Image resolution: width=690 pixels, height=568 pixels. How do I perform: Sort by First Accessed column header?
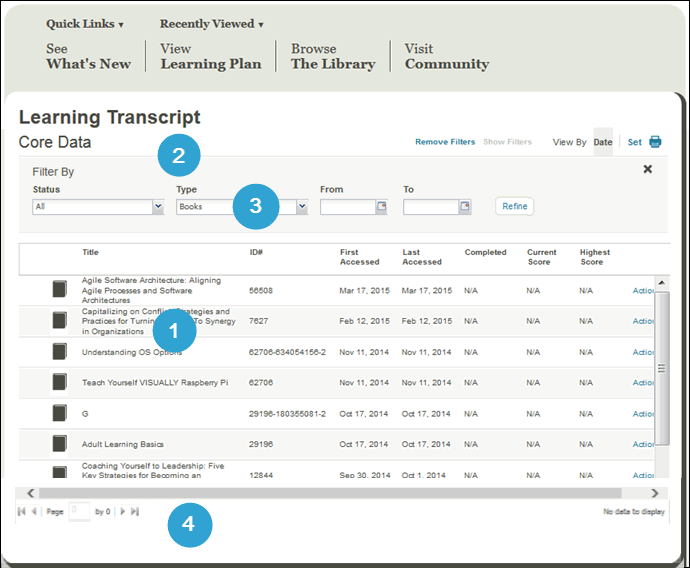click(359, 257)
